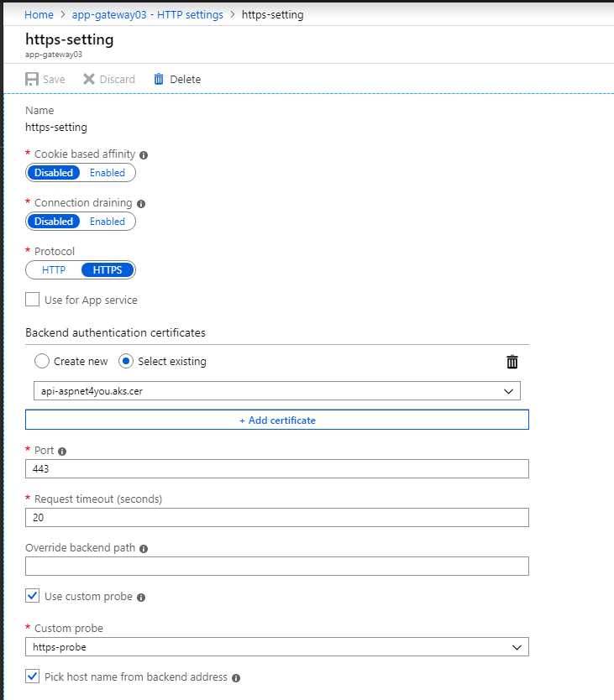Uncheck Pick host name from backend address
Viewport: 614px width, 700px height.
coord(32,676)
